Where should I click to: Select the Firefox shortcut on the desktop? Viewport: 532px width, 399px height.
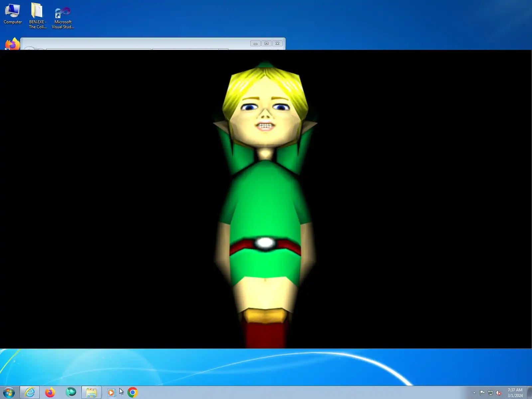coord(12,44)
